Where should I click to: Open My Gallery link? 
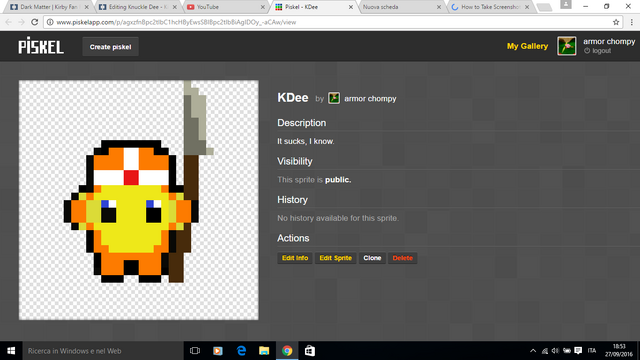click(527, 46)
